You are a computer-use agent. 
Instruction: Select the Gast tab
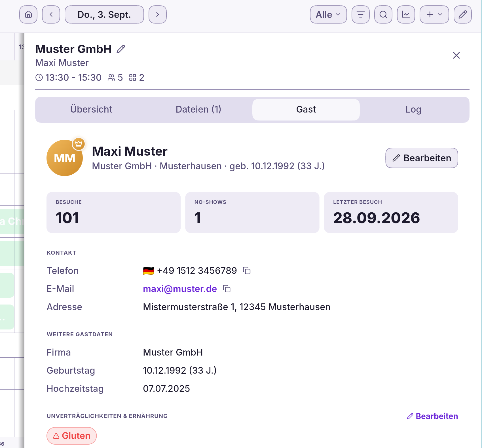tap(306, 109)
